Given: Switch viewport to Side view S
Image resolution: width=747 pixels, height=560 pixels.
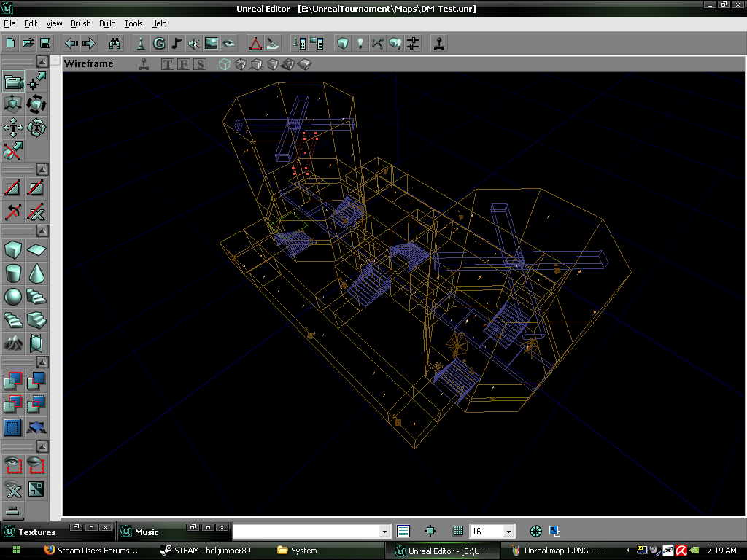Looking at the screenshot, I should tap(200, 64).
